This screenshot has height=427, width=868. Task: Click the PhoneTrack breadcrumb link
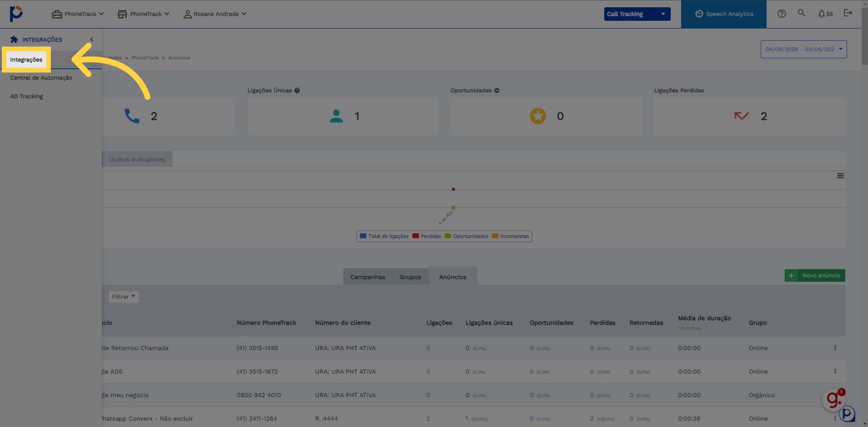pyautogui.click(x=145, y=58)
